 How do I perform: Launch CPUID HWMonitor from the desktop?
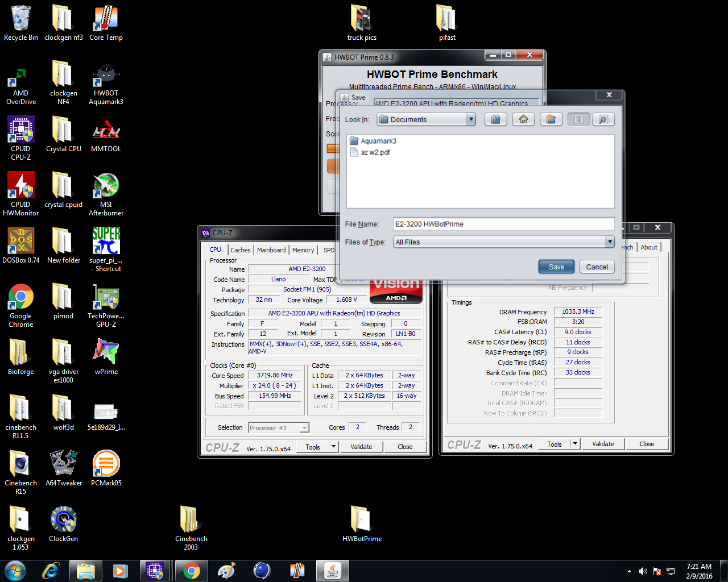[x=21, y=194]
